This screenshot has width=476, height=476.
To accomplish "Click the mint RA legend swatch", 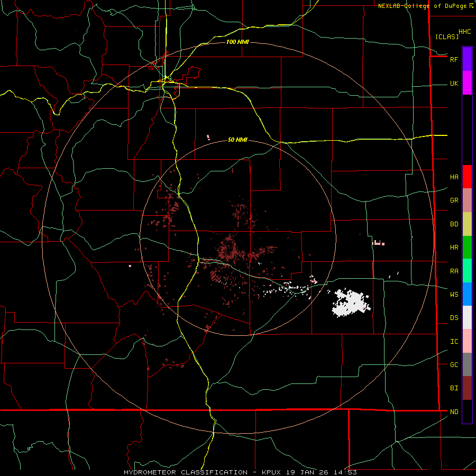I will [x=467, y=271].
